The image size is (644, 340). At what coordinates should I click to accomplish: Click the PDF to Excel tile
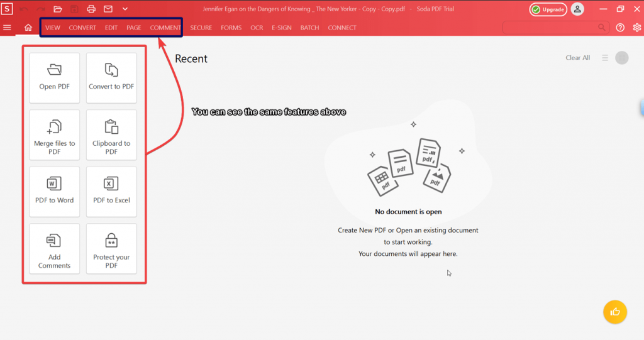[111, 191]
